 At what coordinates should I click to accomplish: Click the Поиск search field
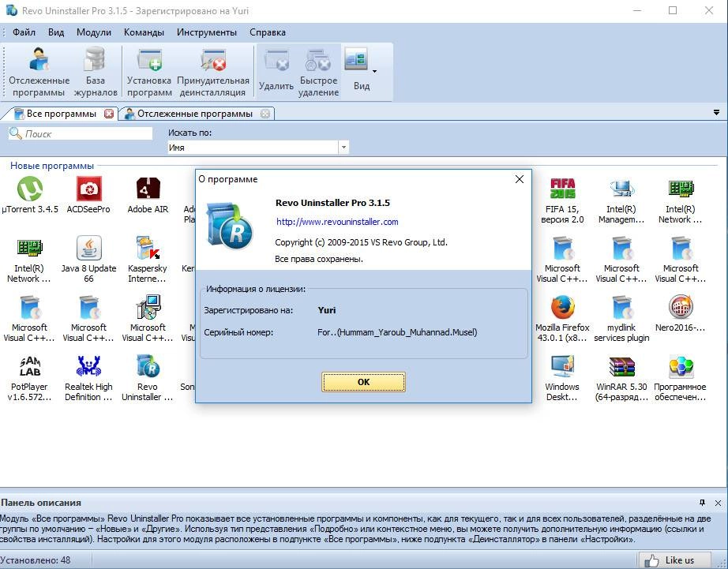click(81, 133)
